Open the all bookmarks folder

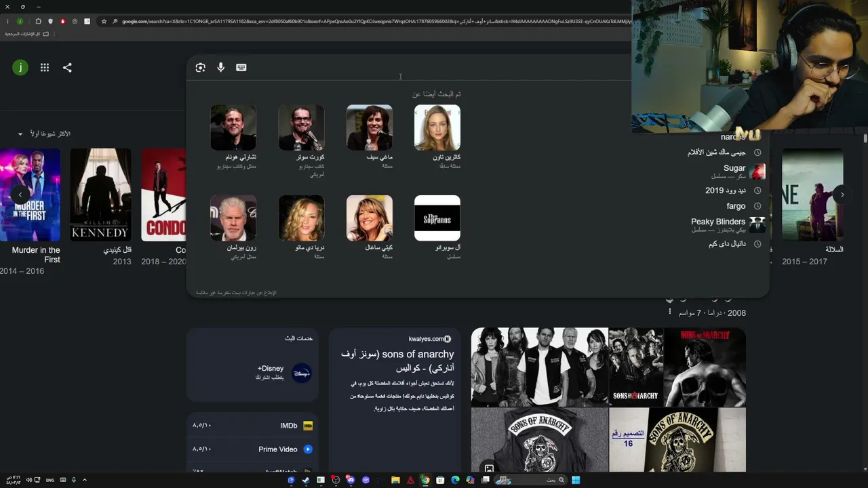(x=27, y=34)
